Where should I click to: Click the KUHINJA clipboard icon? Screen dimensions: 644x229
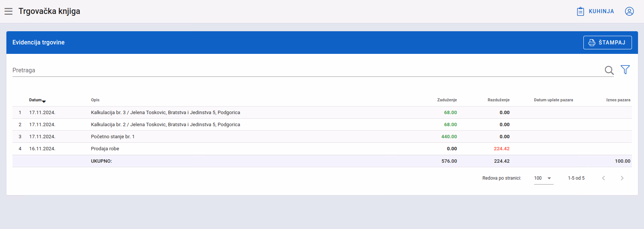[x=580, y=11]
